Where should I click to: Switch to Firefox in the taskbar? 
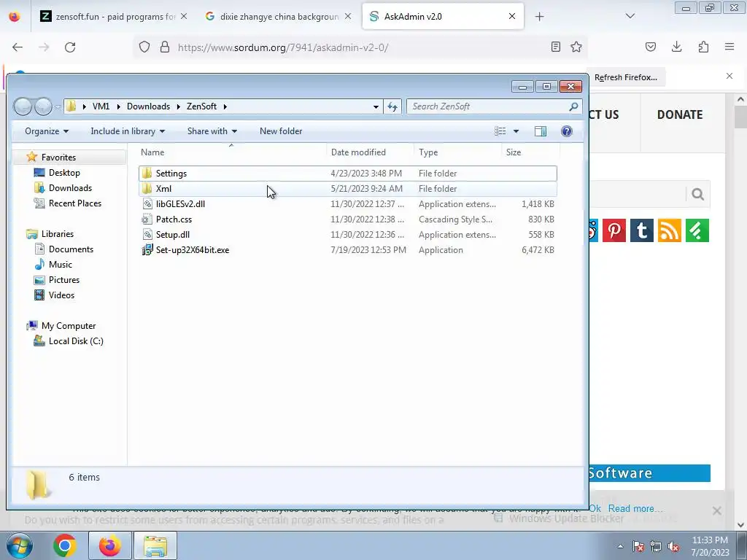[x=109, y=545]
